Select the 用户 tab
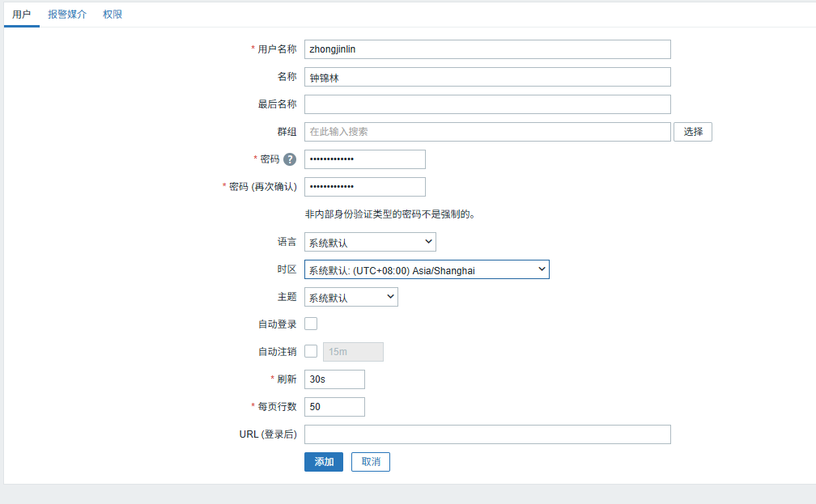 [22, 15]
